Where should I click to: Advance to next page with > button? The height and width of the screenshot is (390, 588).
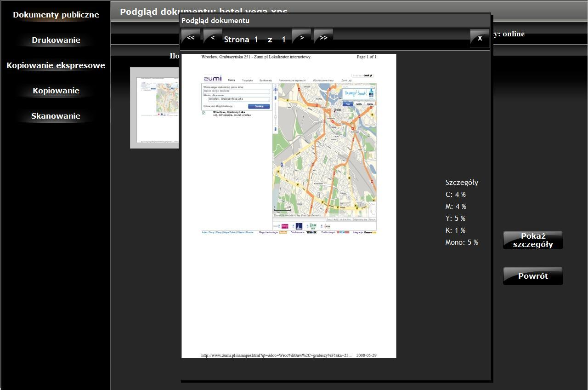pos(302,38)
